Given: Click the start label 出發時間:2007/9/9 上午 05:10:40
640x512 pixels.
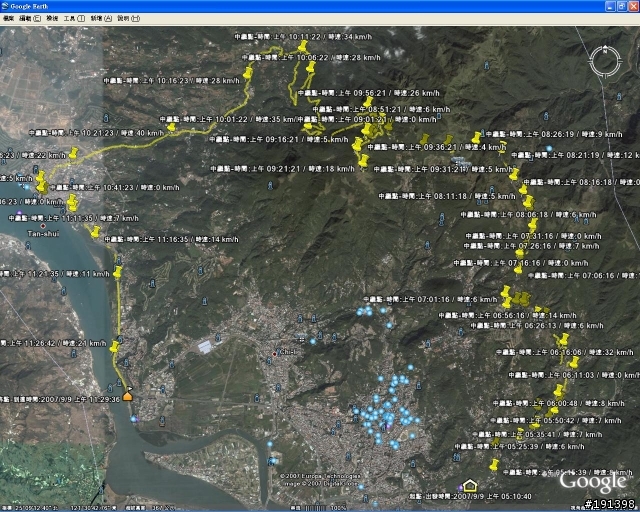Looking at the screenshot, I should [x=470, y=496].
